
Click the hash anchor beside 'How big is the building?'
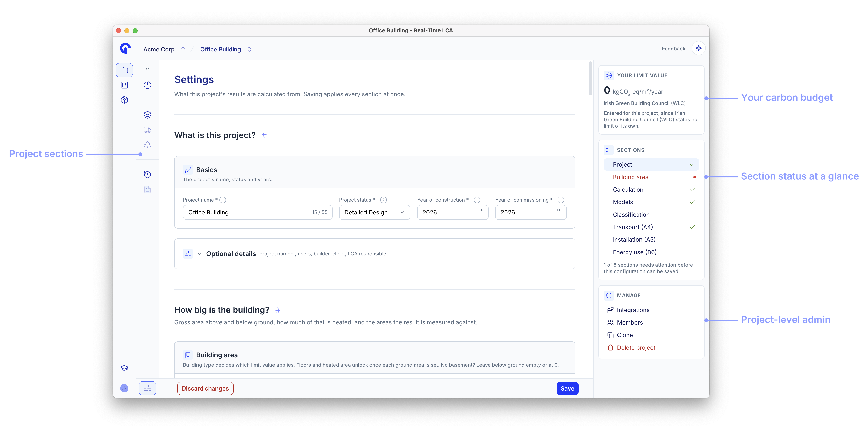(278, 310)
